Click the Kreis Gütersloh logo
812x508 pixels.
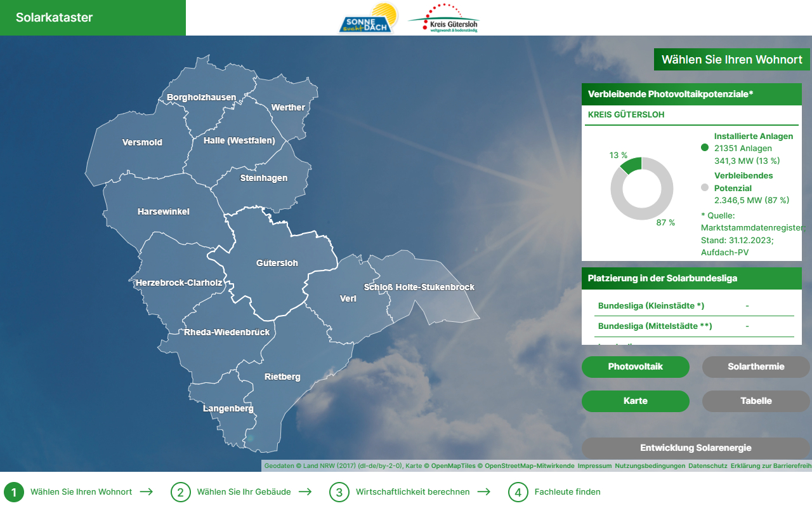point(443,18)
